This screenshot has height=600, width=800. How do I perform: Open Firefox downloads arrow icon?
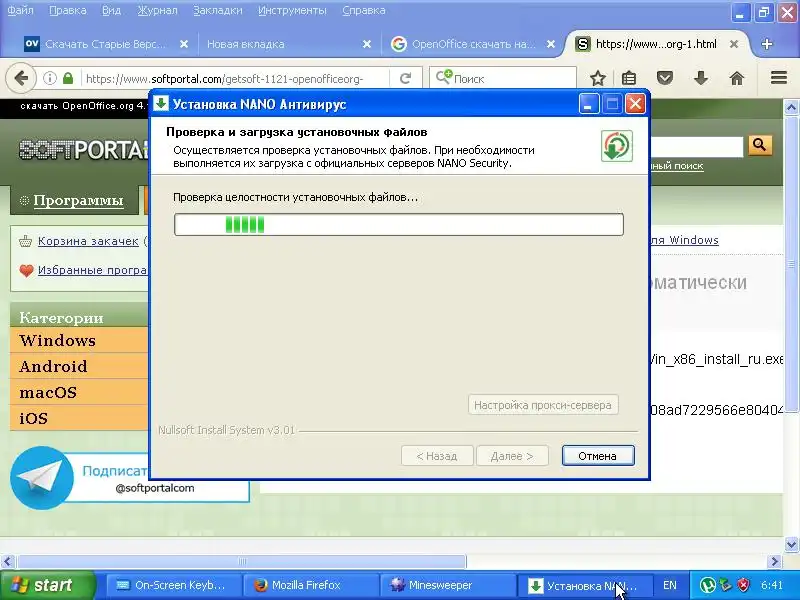[x=701, y=79]
